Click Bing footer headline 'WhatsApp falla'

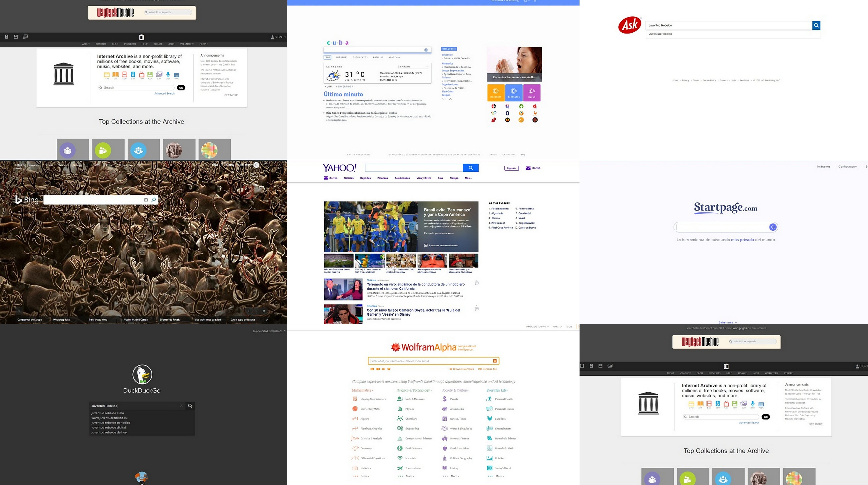(61, 319)
